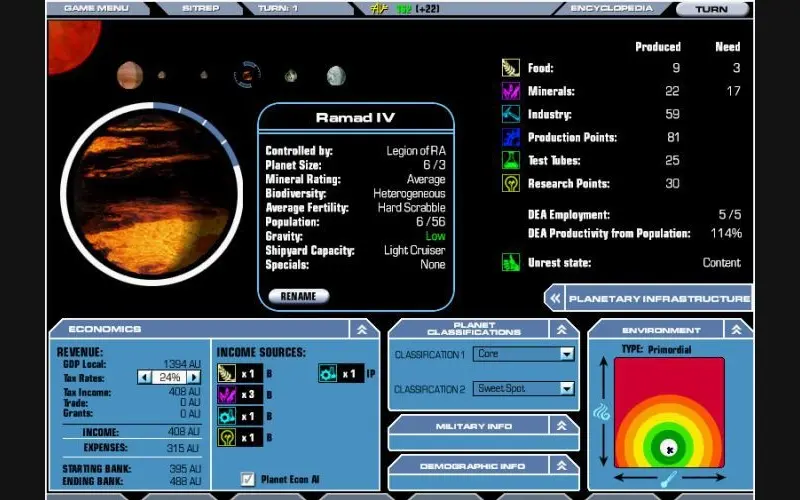Decrease tax rate with left arrow
The image size is (800, 500).
tap(144, 377)
